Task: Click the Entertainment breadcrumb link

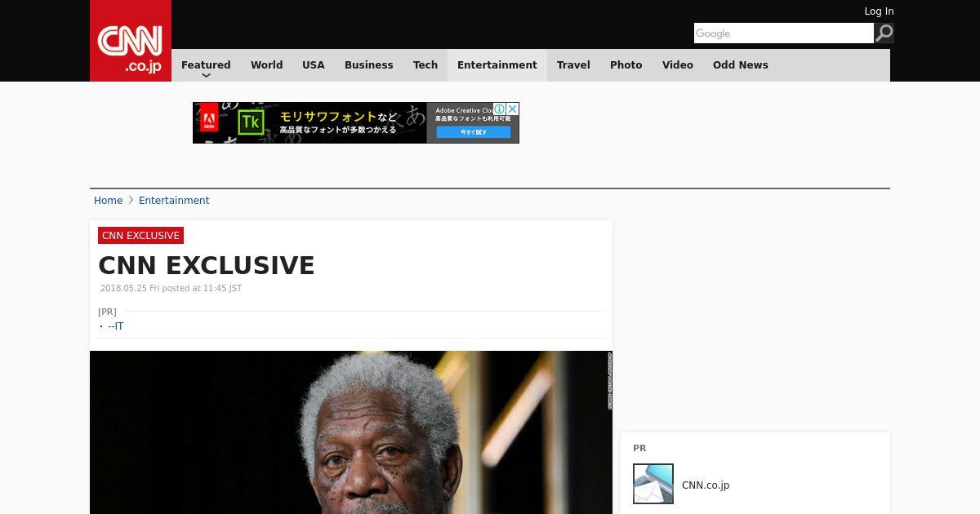Action: tap(174, 201)
